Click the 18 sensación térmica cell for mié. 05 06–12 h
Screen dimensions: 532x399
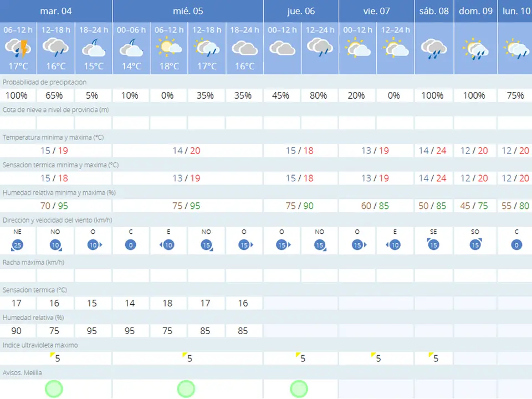point(167,303)
